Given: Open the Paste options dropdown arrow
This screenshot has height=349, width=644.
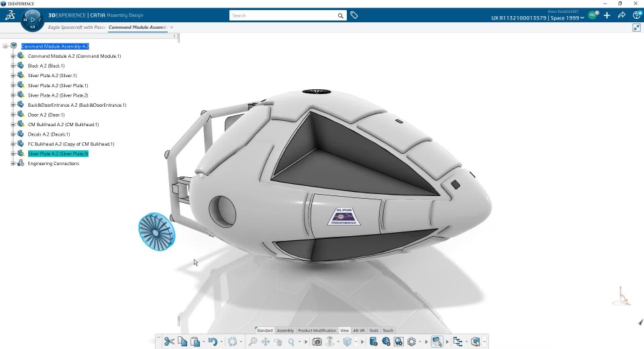Looking at the screenshot, I should point(204,342).
